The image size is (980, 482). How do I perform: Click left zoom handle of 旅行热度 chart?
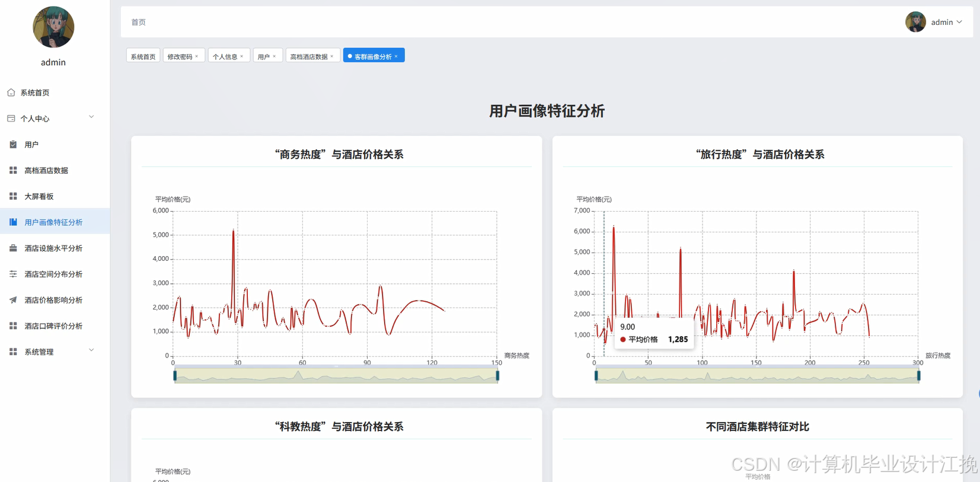[x=596, y=375]
